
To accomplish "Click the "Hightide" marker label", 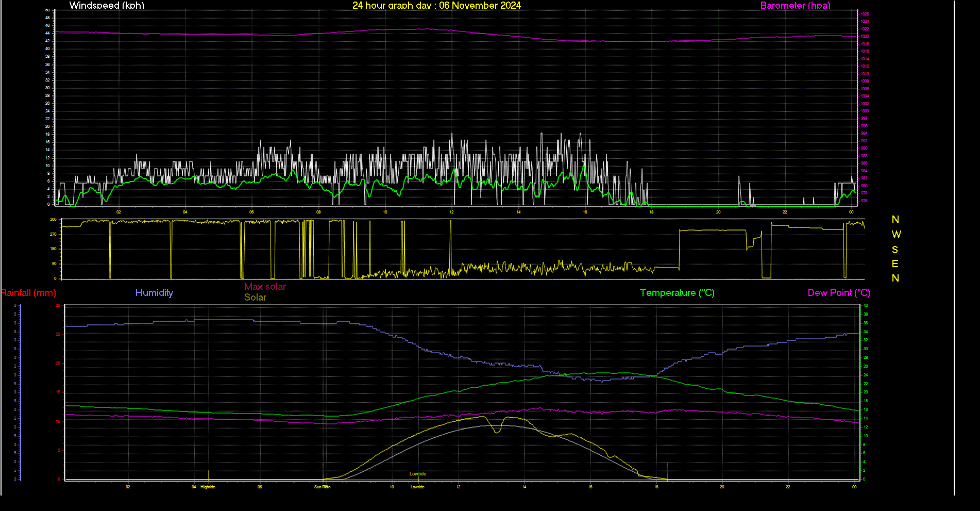I will pyautogui.click(x=208, y=487).
